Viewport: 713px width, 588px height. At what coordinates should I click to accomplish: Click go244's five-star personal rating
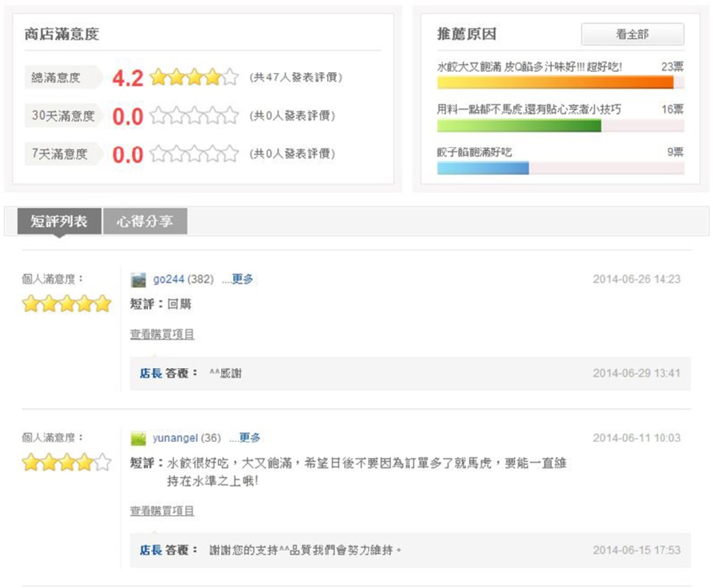coord(66,304)
